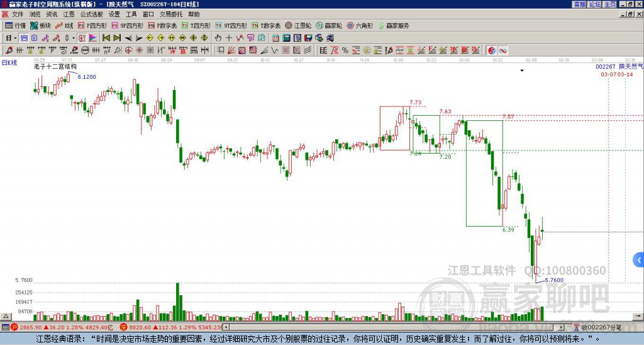Select the Gann fan angle lines tool
Screen dimensions: 644x345
(231, 50)
